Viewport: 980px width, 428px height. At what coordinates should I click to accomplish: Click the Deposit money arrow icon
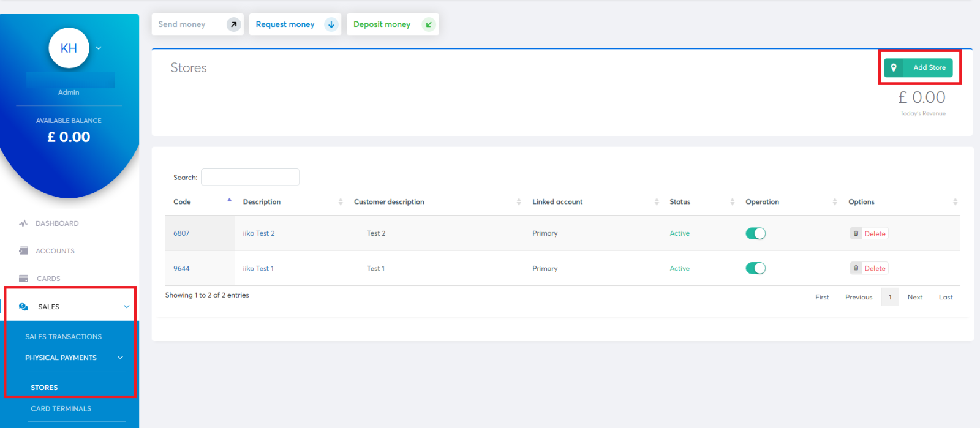(429, 24)
